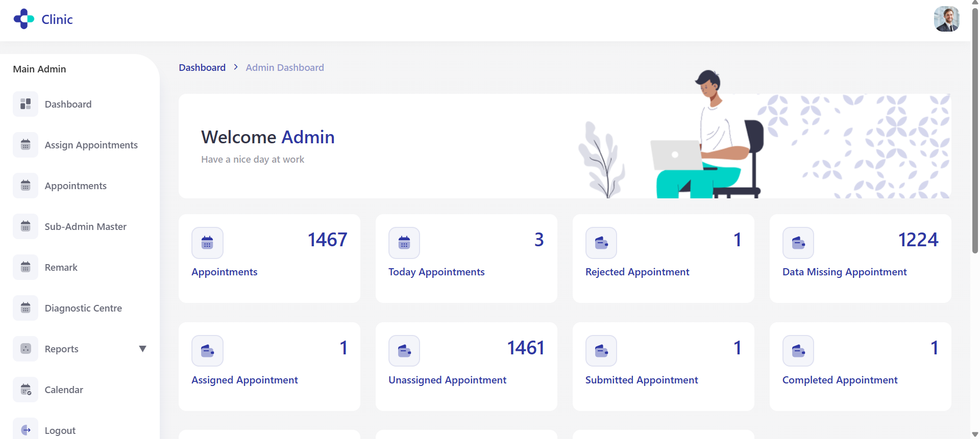Expand the Reports dropdown arrow
The image size is (980, 439).
[142, 349]
